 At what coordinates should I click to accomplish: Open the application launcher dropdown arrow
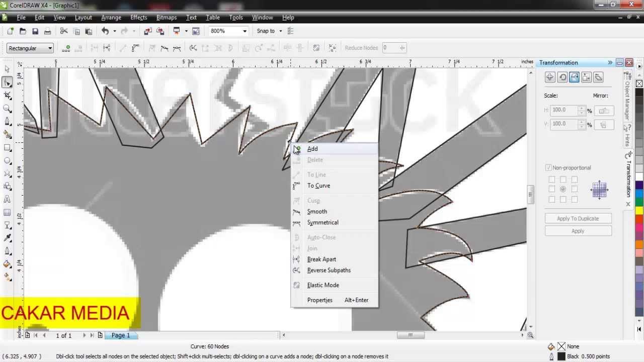[x=186, y=31]
